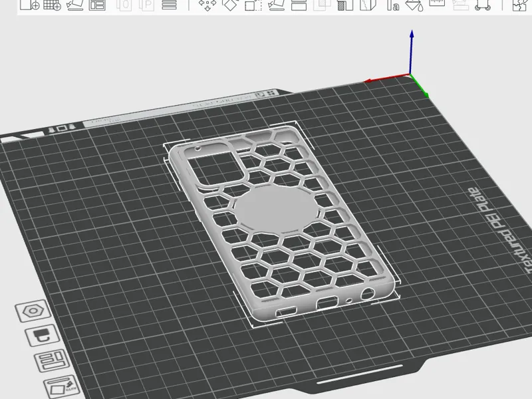Select the Text shape tool
Screen dimensions: 532x399
tap(393, 5)
